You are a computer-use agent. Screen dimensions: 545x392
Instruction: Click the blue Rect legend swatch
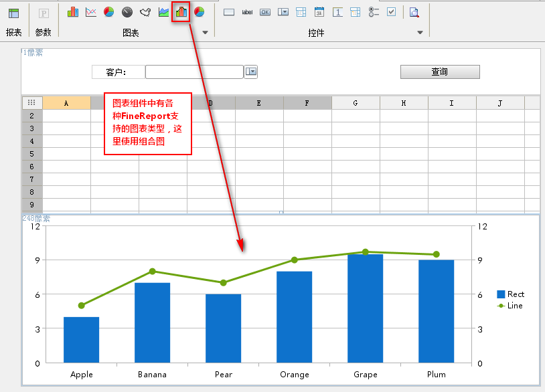tap(501, 294)
